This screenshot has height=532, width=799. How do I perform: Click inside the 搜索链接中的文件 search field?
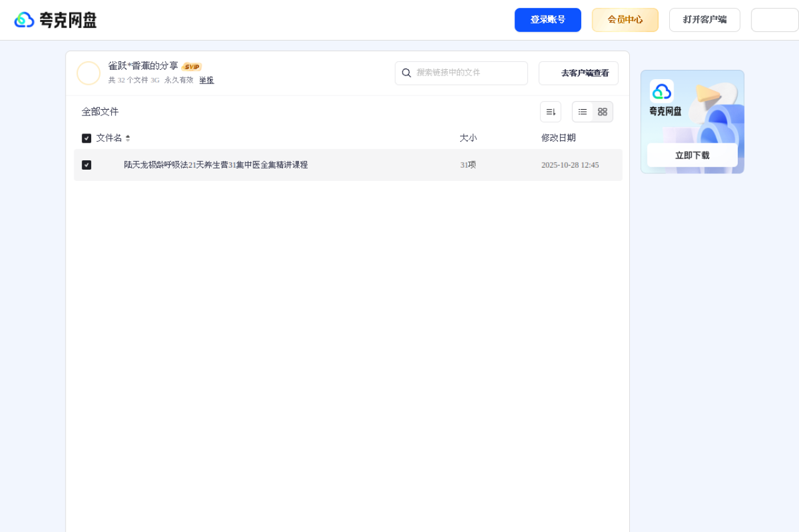(461, 73)
